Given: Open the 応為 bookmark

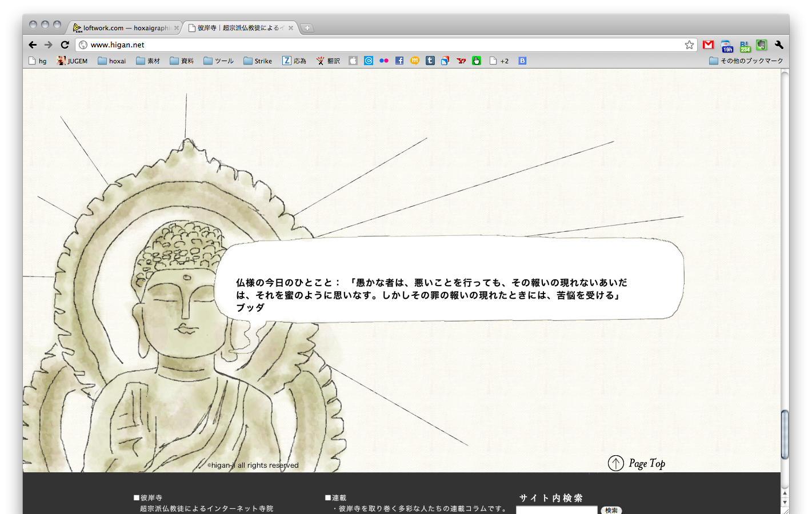Looking at the screenshot, I should pyautogui.click(x=294, y=61).
